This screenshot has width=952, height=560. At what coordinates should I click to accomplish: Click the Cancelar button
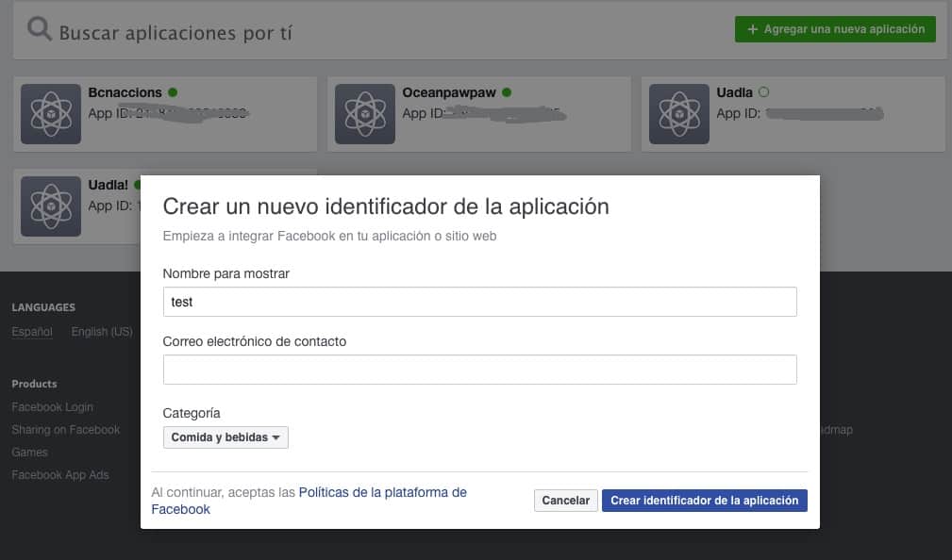[x=566, y=501]
